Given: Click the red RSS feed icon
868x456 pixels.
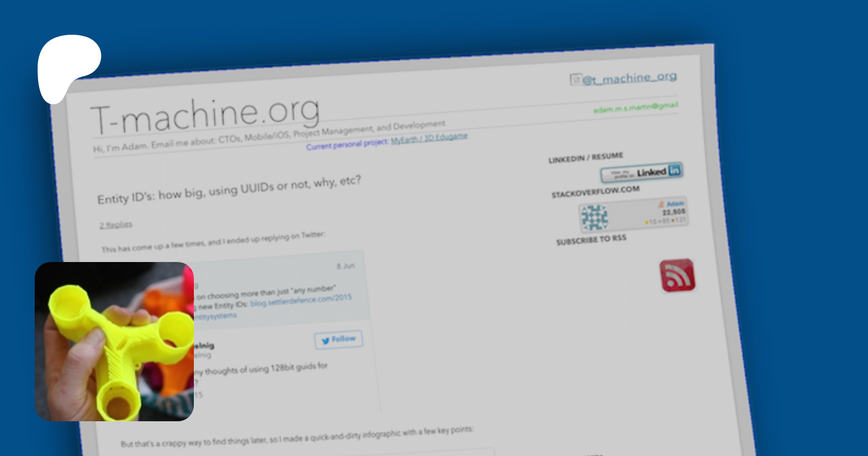Looking at the screenshot, I should (x=677, y=275).
